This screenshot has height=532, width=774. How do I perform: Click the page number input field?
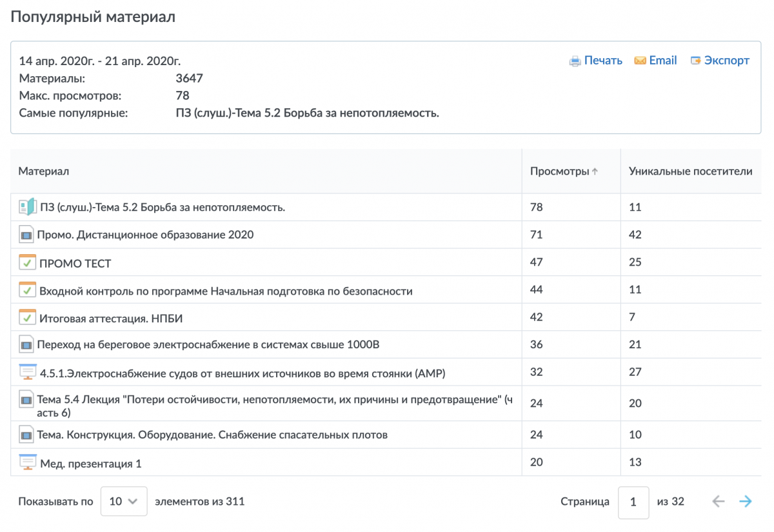[x=633, y=502]
